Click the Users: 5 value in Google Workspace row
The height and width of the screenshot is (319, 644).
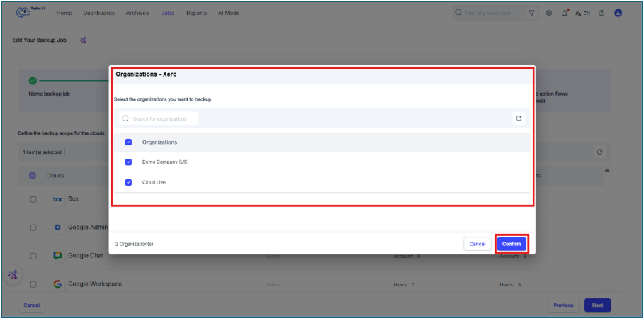(511, 284)
